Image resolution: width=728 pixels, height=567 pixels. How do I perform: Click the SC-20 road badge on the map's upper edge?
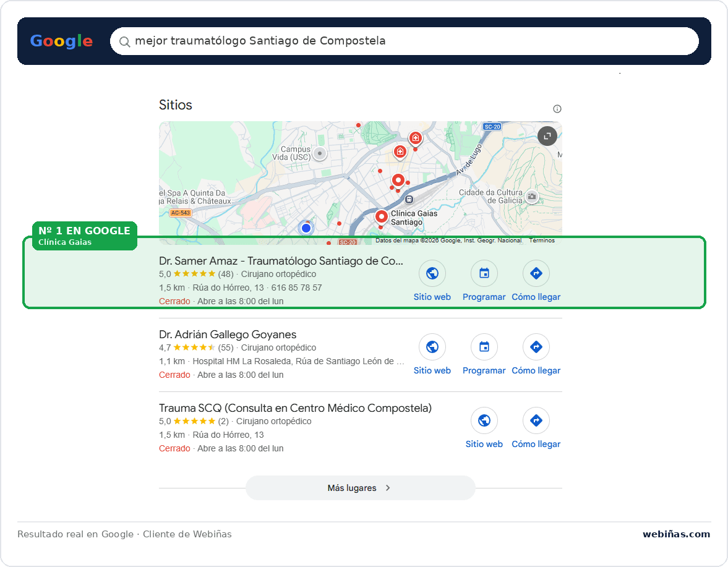click(x=492, y=127)
